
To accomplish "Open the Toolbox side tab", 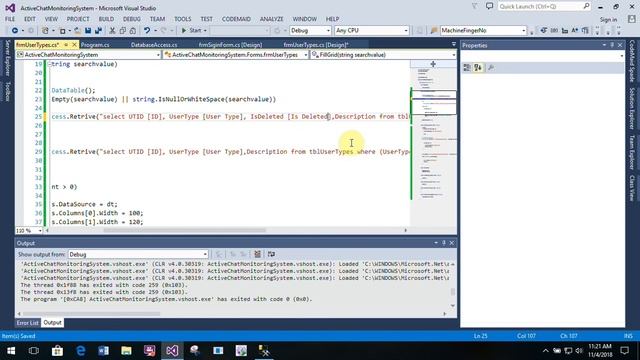I will point(7,91).
